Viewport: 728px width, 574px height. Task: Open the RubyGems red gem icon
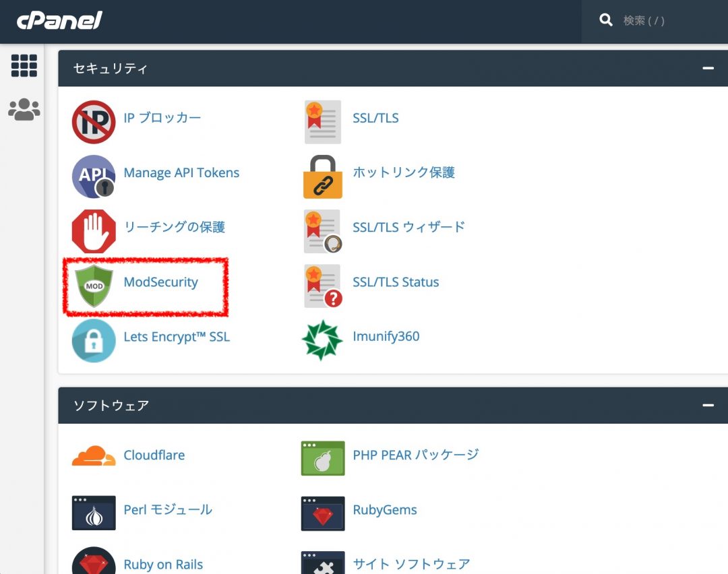click(x=322, y=513)
